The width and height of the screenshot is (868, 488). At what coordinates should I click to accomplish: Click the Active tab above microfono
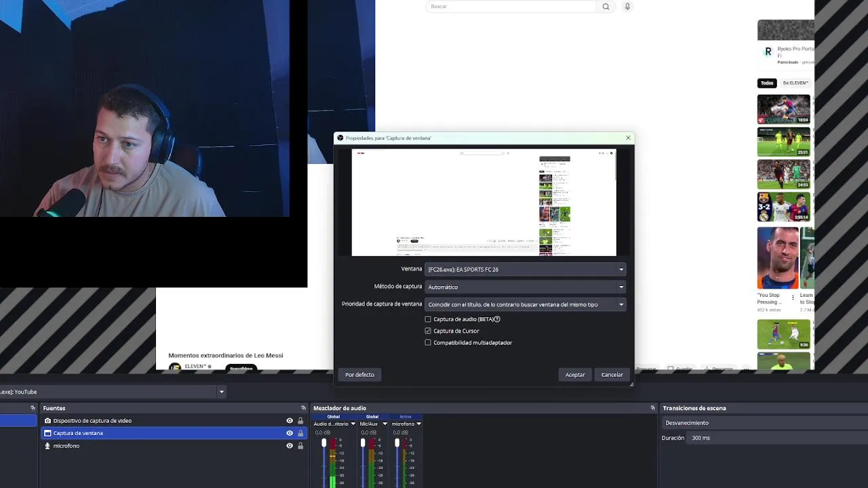tap(406, 417)
